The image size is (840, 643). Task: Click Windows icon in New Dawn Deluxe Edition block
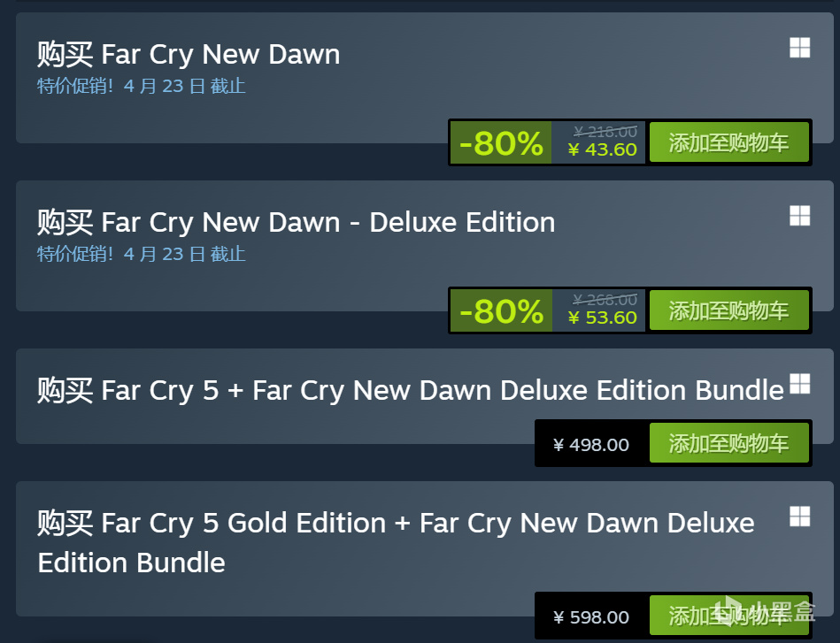coord(799,216)
